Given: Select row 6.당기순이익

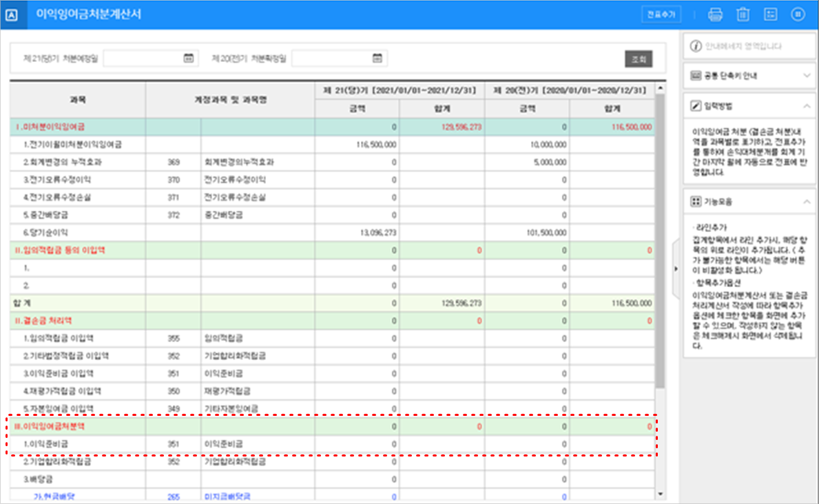Looking at the screenshot, I should coord(45,233).
